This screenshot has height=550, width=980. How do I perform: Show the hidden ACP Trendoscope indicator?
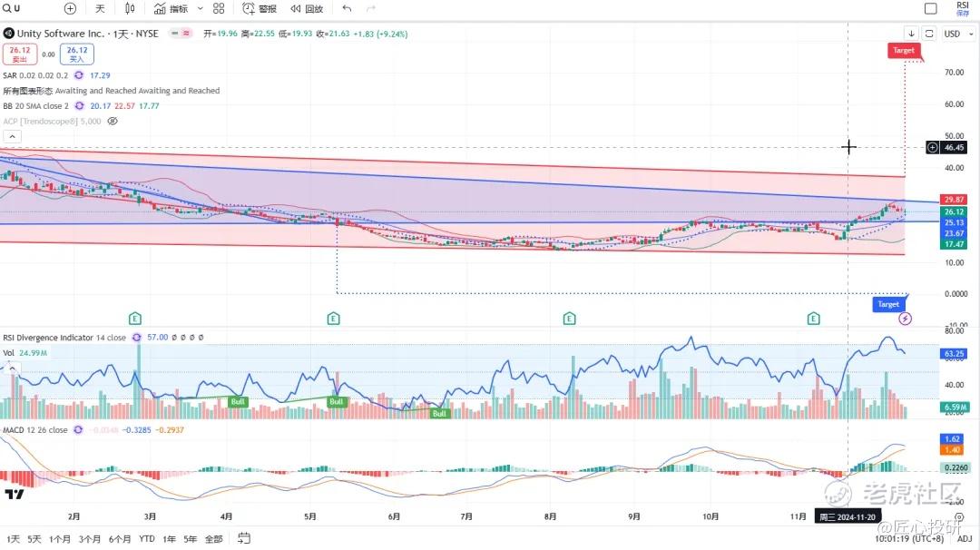pyautogui.click(x=113, y=122)
